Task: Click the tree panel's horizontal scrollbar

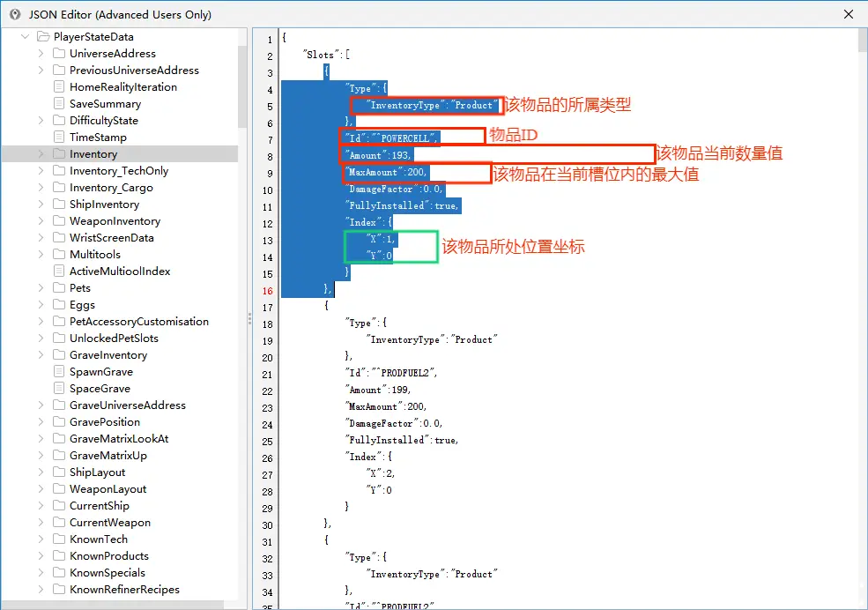Action: click(113, 605)
